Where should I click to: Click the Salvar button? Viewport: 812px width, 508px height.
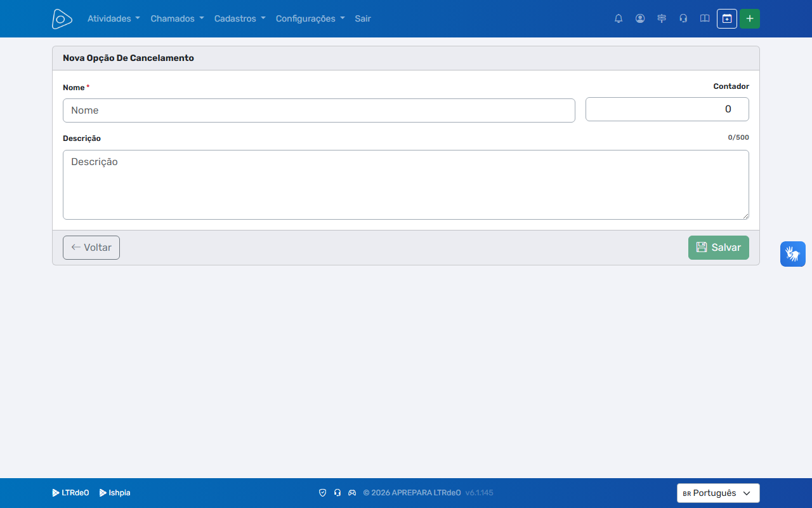point(719,248)
